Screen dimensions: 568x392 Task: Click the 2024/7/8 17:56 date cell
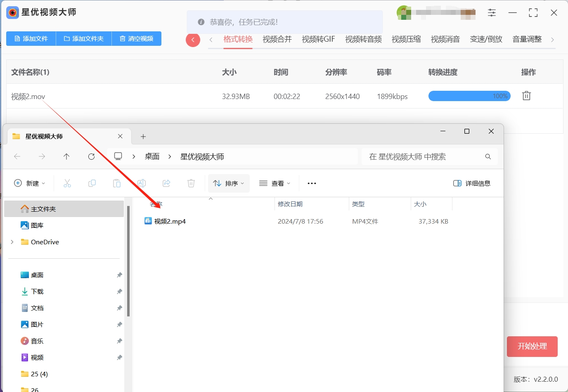click(x=301, y=221)
